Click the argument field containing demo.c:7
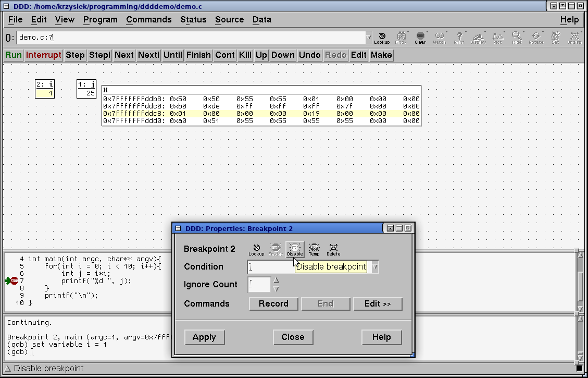This screenshot has height=378, width=588. (x=191, y=37)
